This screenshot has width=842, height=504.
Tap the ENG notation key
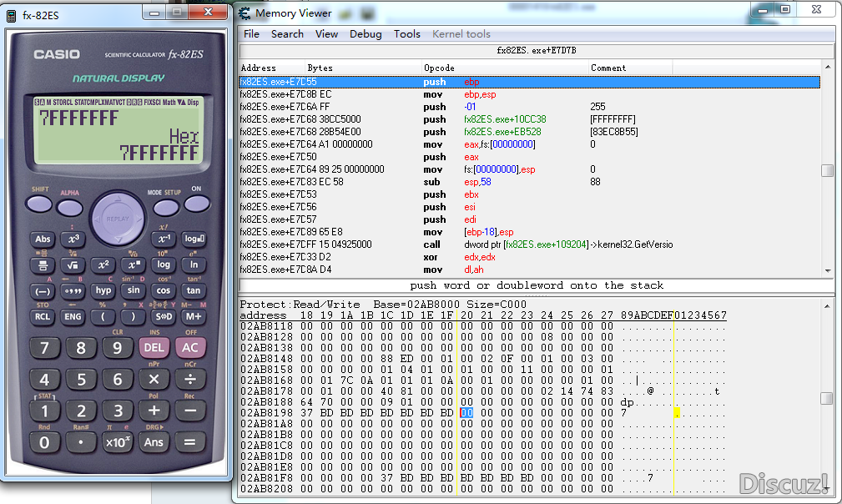click(73, 317)
